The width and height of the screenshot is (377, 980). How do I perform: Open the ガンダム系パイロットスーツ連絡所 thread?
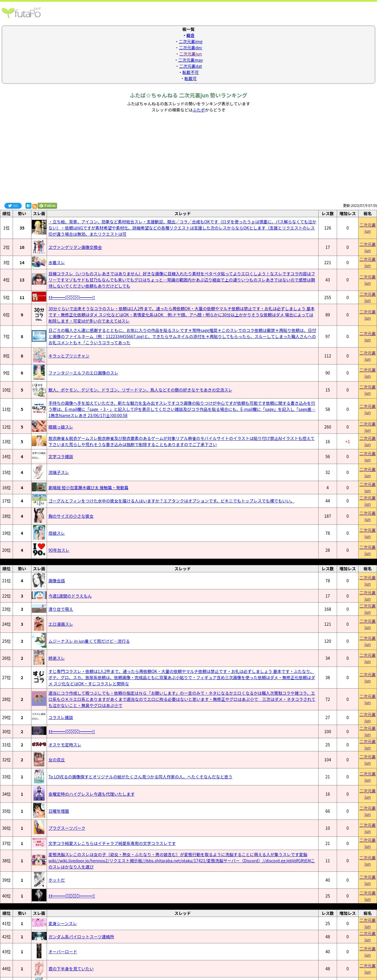(x=81, y=937)
